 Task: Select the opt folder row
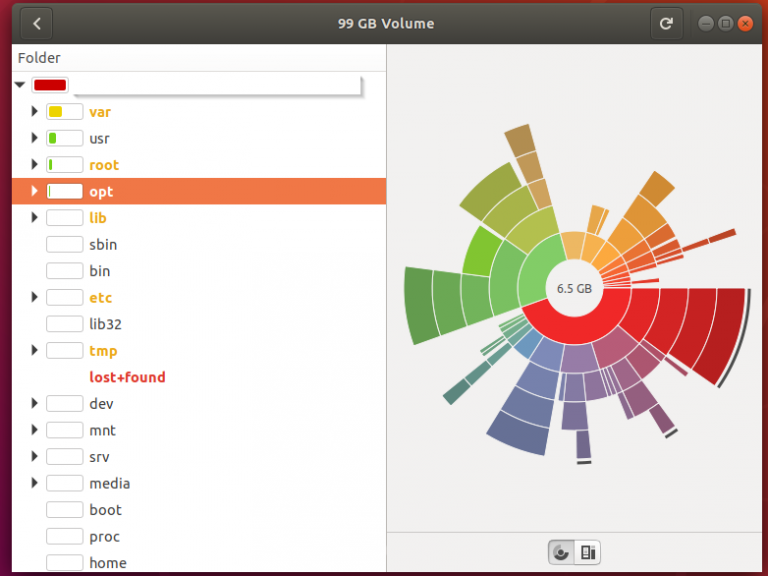tap(200, 191)
